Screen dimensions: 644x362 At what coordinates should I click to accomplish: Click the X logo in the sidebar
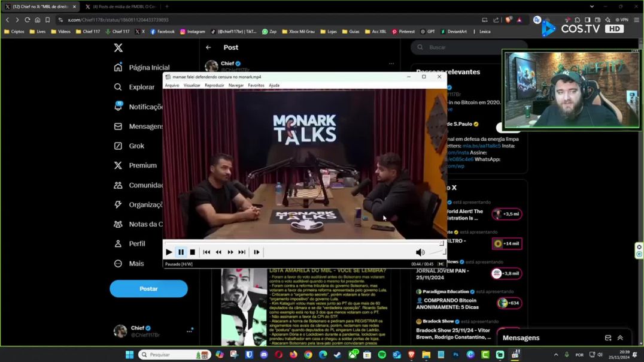[119, 48]
